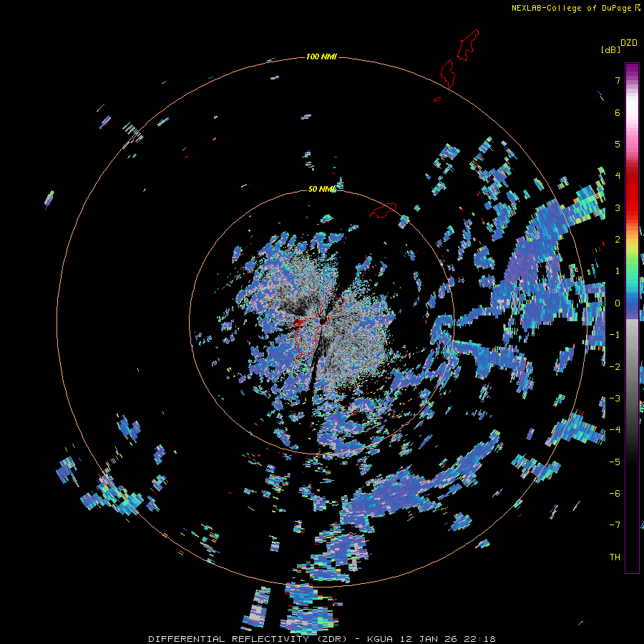Click the scale value 7 at the top of the color bar

(618, 80)
